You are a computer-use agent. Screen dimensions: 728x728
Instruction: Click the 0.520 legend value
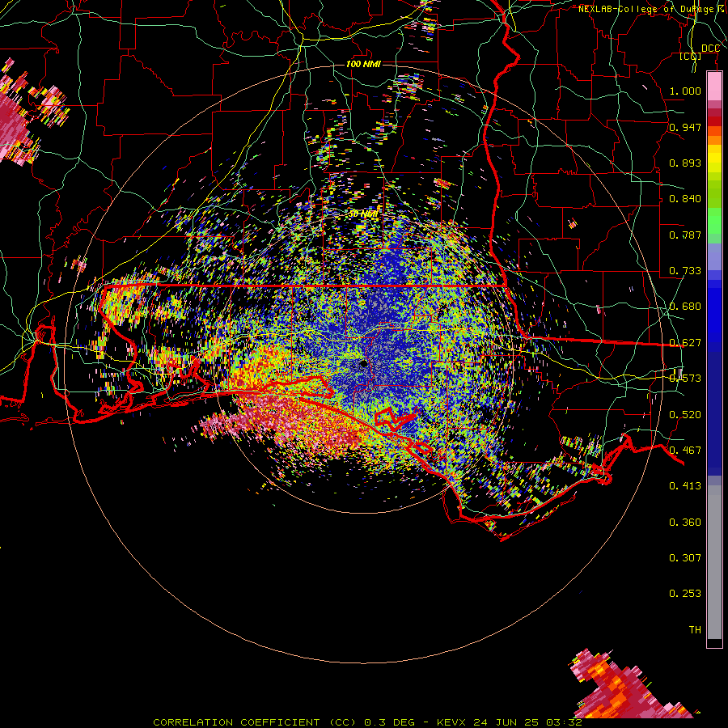685,415
